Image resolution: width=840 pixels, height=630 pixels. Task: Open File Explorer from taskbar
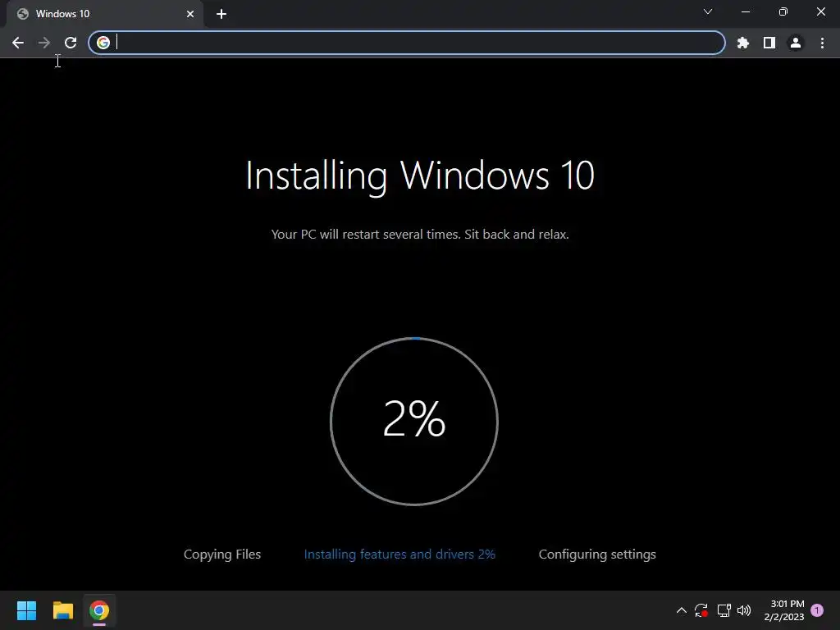62,610
